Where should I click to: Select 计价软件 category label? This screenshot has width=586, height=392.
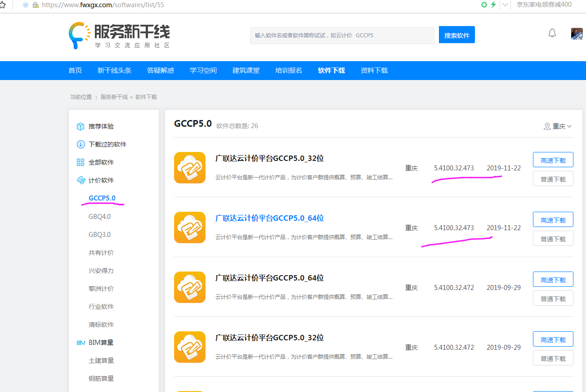[101, 180]
